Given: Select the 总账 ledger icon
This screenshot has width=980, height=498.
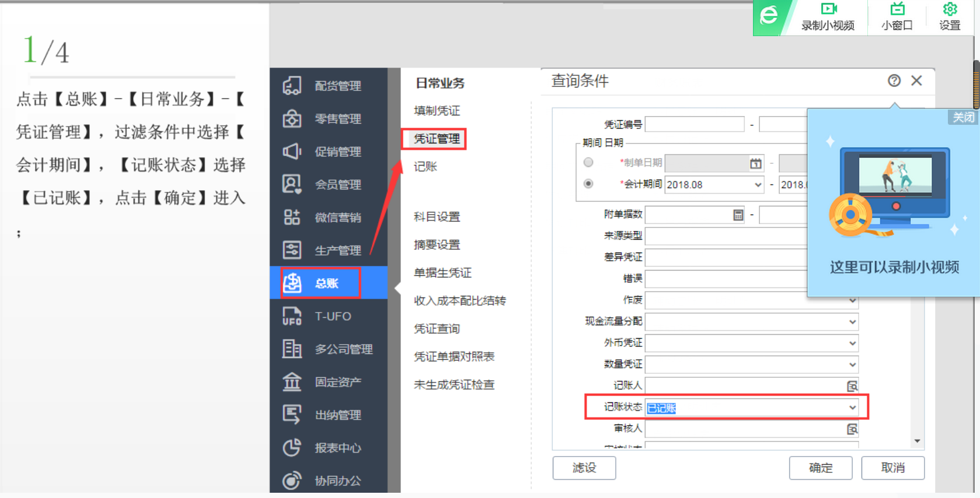Looking at the screenshot, I should (x=292, y=283).
